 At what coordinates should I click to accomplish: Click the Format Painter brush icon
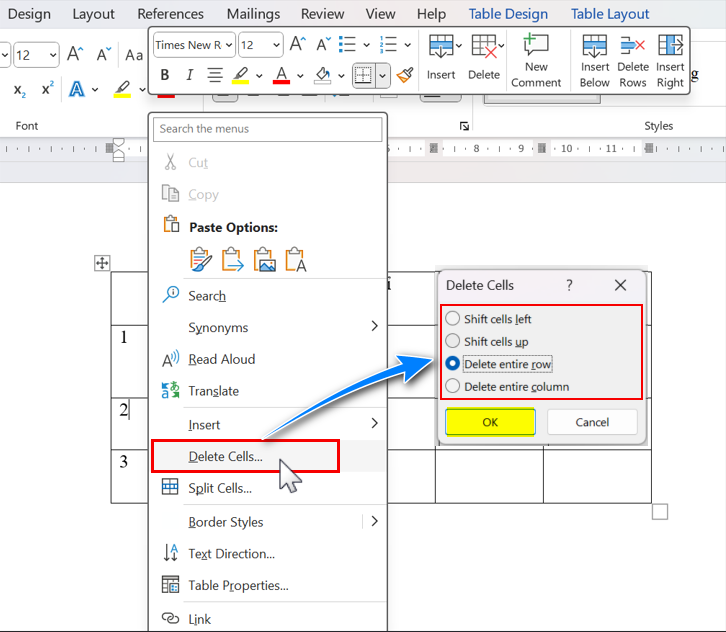pos(404,75)
